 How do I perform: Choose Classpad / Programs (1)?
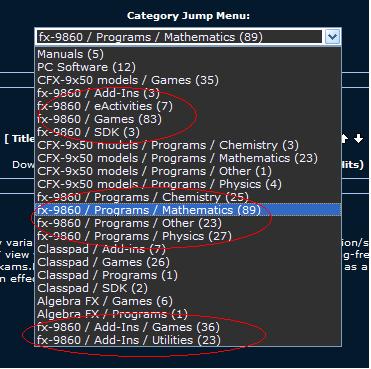pyautogui.click(x=188, y=275)
